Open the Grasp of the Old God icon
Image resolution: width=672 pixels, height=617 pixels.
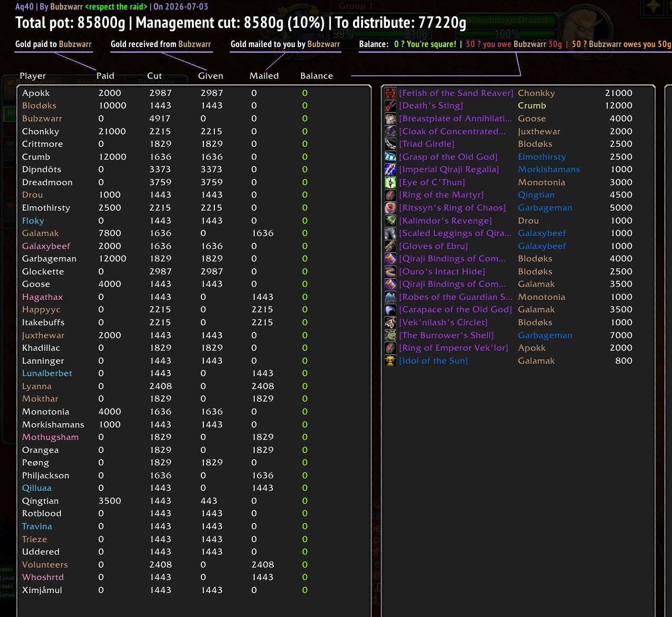click(390, 157)
